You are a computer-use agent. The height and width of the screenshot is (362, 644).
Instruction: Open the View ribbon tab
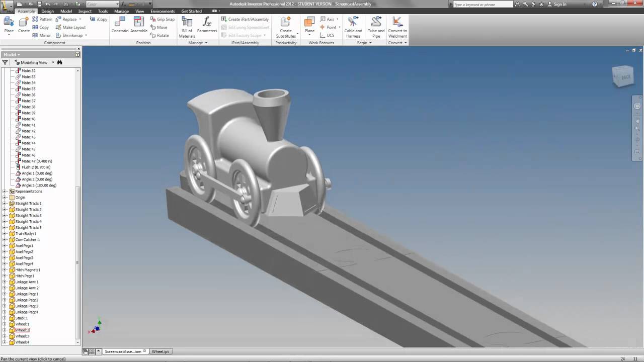click(x=139, y=11)
